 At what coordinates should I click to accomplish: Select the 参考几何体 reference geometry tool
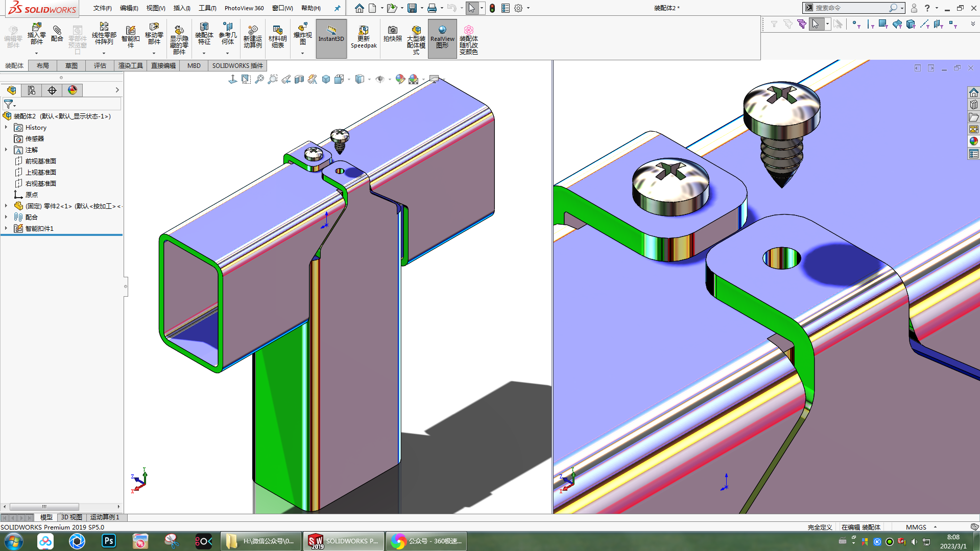(228, 34)
